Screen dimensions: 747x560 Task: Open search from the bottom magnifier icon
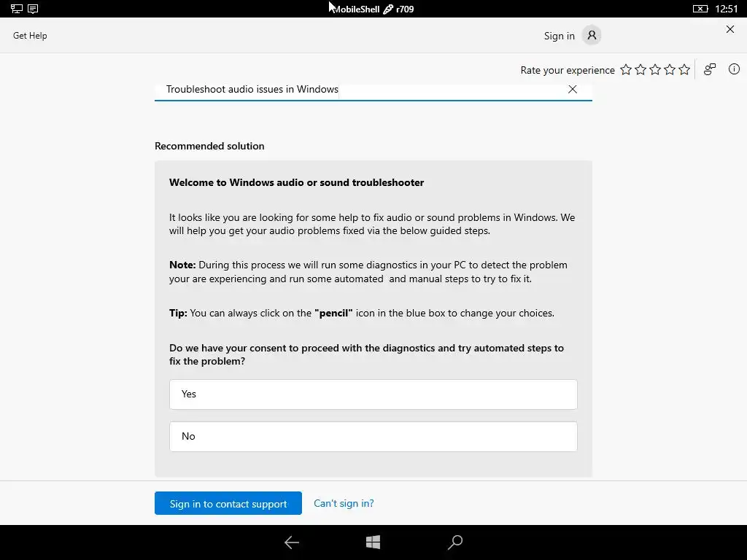coord(455,542)
